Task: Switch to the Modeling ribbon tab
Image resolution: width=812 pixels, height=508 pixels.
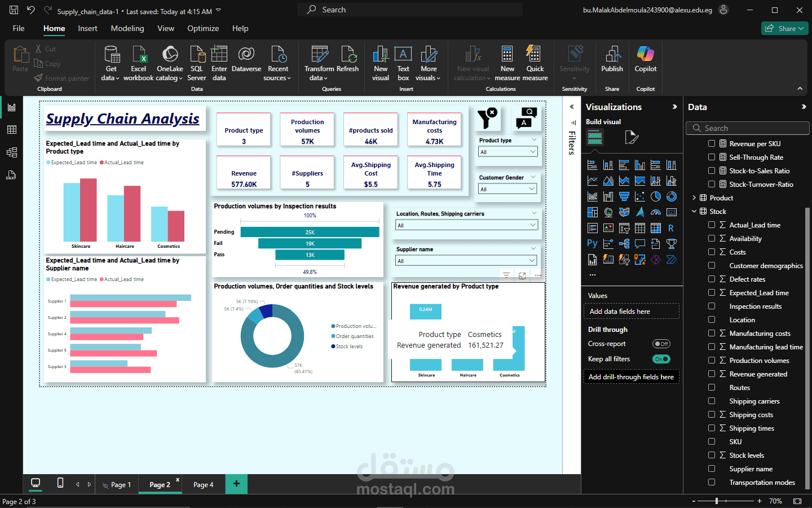Action: click(127, 28)
